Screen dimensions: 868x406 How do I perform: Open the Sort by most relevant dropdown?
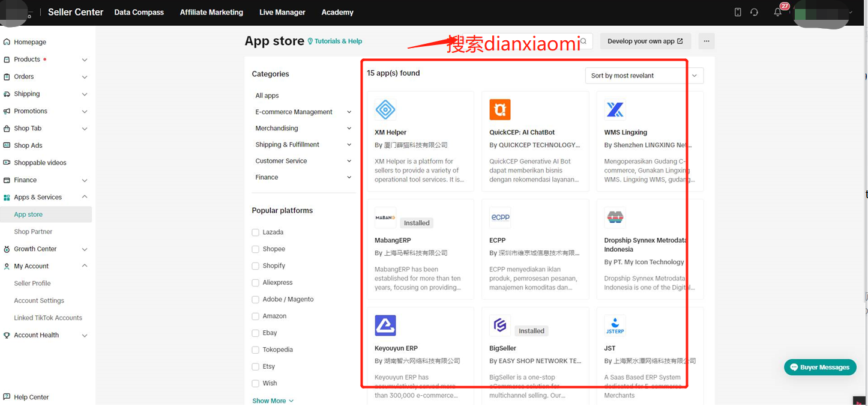point(644,76)
